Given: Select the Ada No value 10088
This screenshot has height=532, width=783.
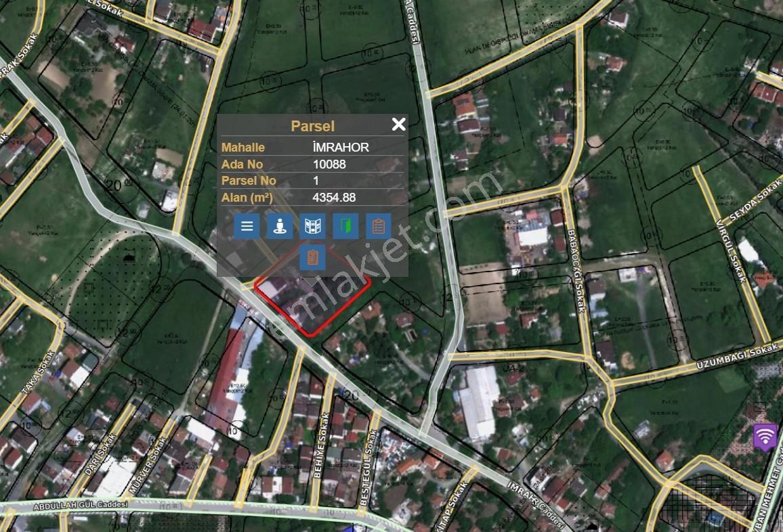Looking at the screenshot, I should click(329, 164).
